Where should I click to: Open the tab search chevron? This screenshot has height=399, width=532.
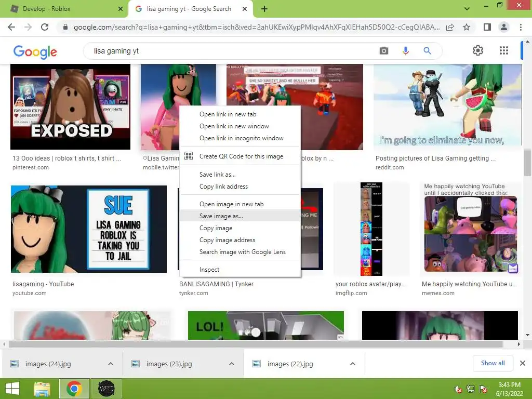(x=467, y=9)
